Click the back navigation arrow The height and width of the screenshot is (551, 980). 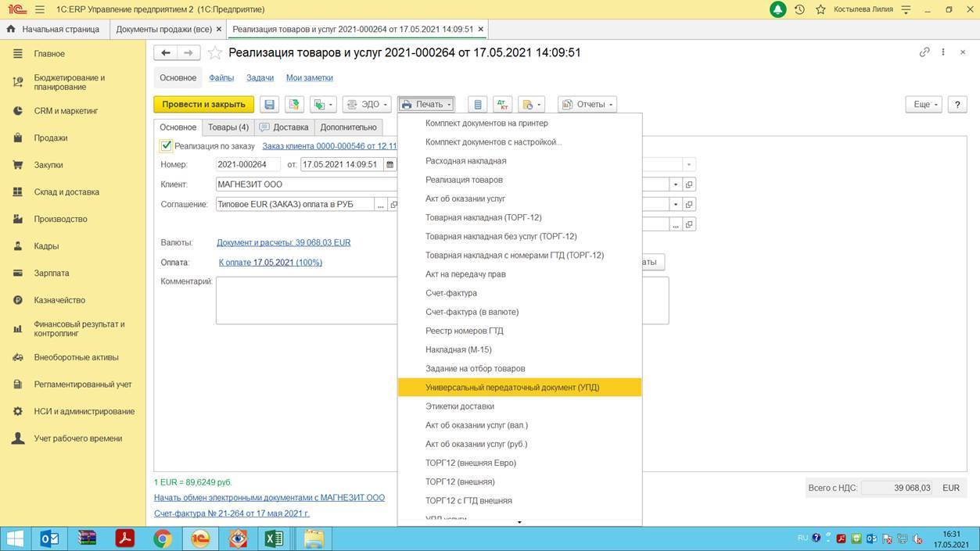(166, 52)
